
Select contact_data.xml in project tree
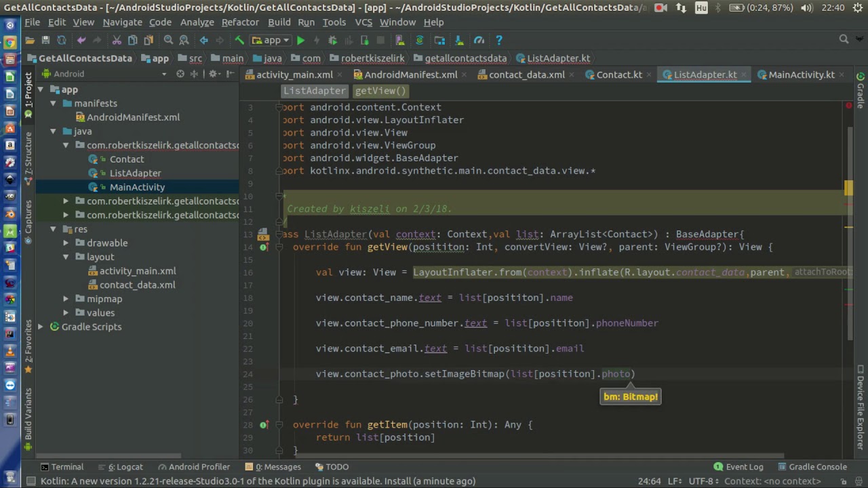[x=137, y=285]
